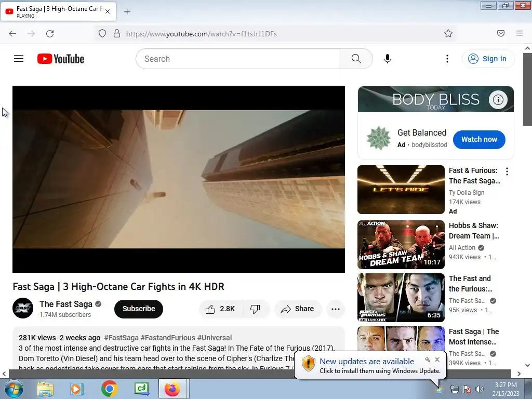Close the Fast Saga tab

click(x=108, y=11)
